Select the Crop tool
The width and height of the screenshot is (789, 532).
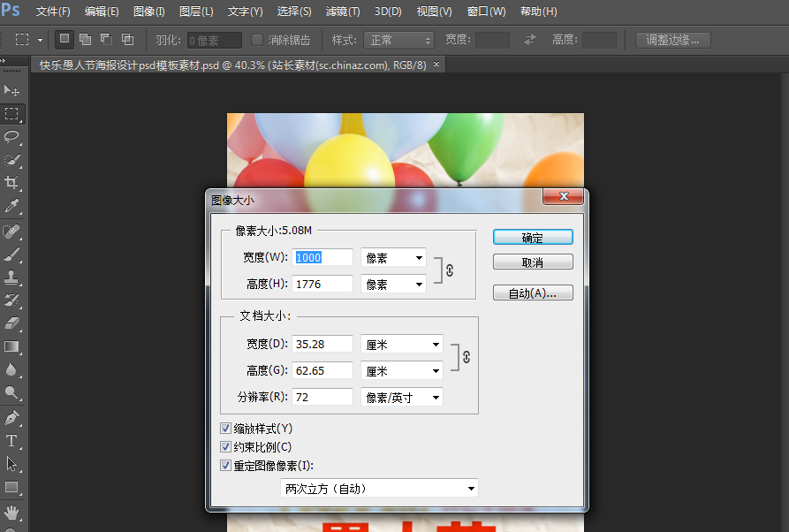click(11, 183)
